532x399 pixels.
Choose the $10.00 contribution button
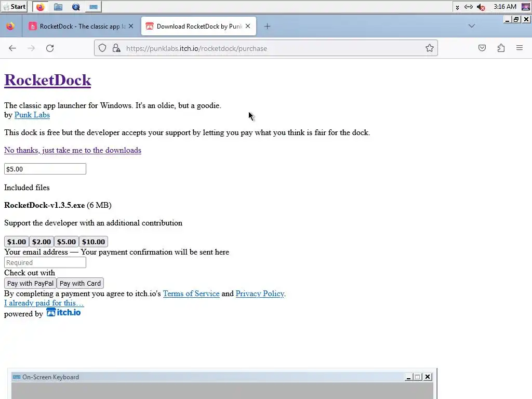tap(94, 242)
